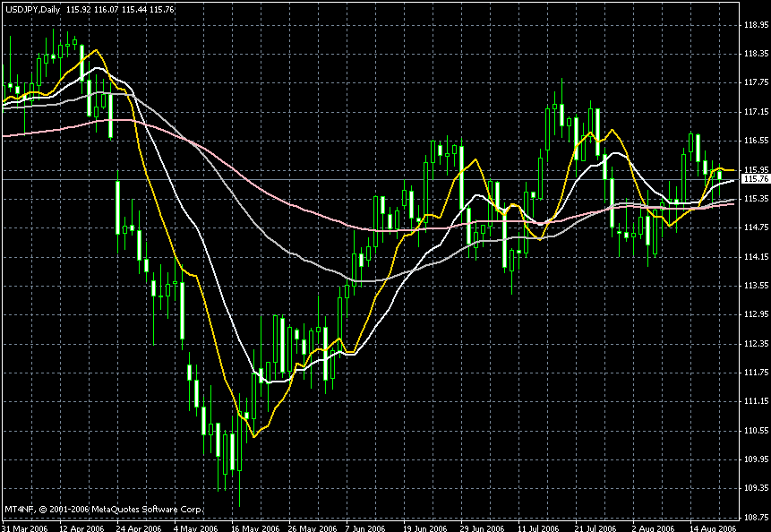Click the 108.75 price axis label

(757, 518)
